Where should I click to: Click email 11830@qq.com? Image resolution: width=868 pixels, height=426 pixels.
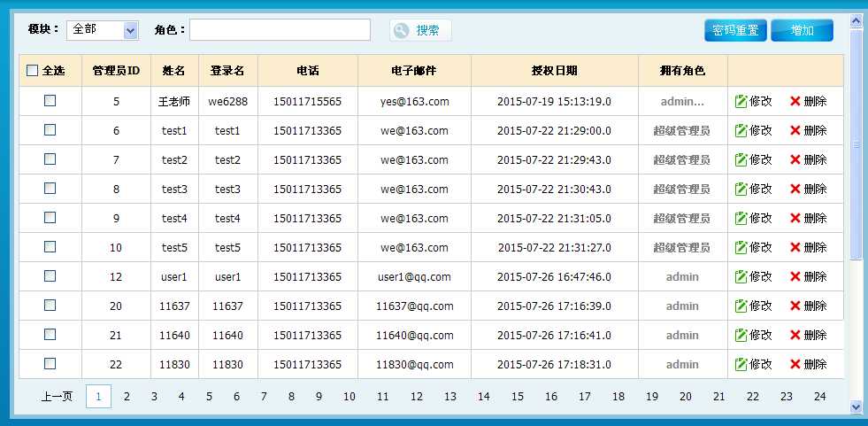click(x=415, y=365)
